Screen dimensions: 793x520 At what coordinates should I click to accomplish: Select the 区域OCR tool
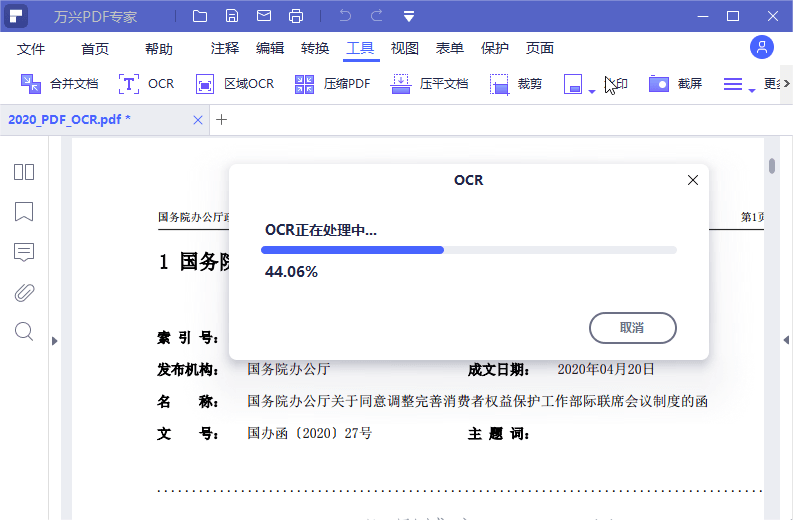205,84
